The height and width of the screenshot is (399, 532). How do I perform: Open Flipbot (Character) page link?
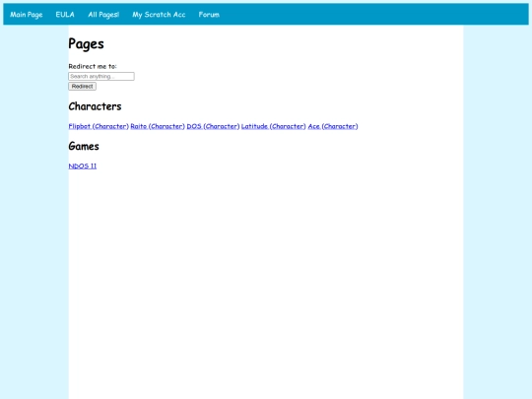pos(99,126)
